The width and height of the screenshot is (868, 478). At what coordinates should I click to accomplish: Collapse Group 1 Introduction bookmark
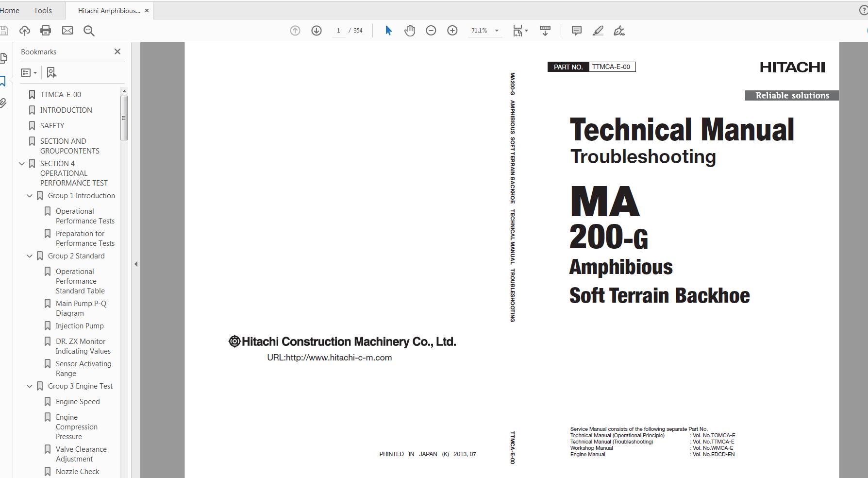[30, 196]
